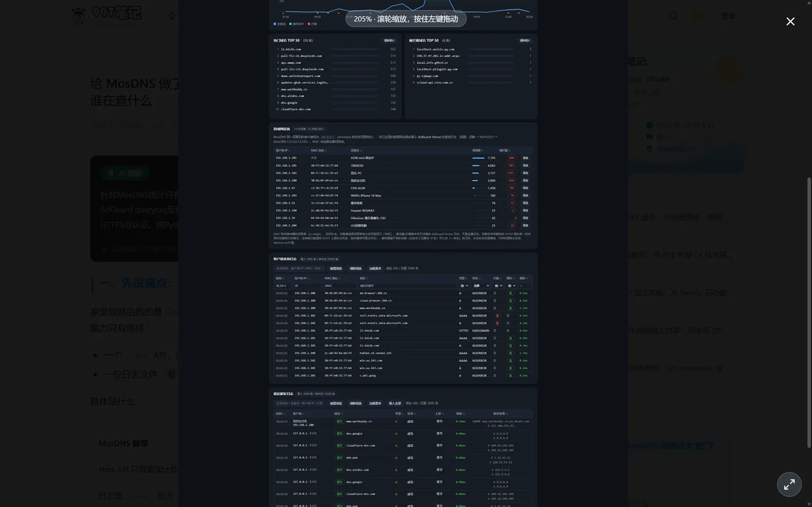The height and width of the screenshot is (507, 812).
Task: Click 载入全部 in the recent resolve log
Action: 395,403
